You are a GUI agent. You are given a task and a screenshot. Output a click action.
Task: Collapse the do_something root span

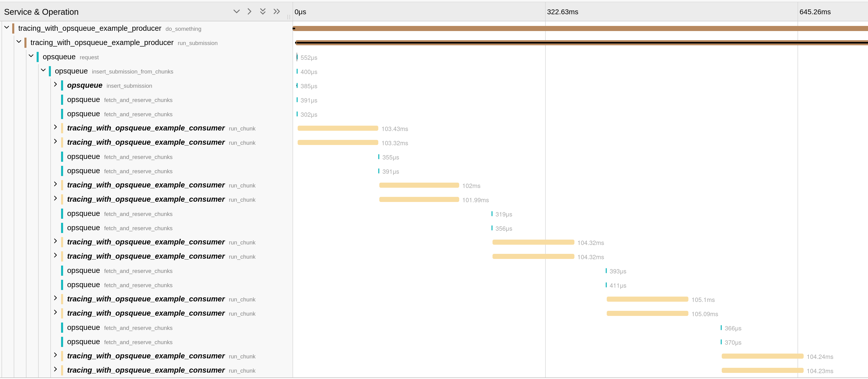pos(7,27)
